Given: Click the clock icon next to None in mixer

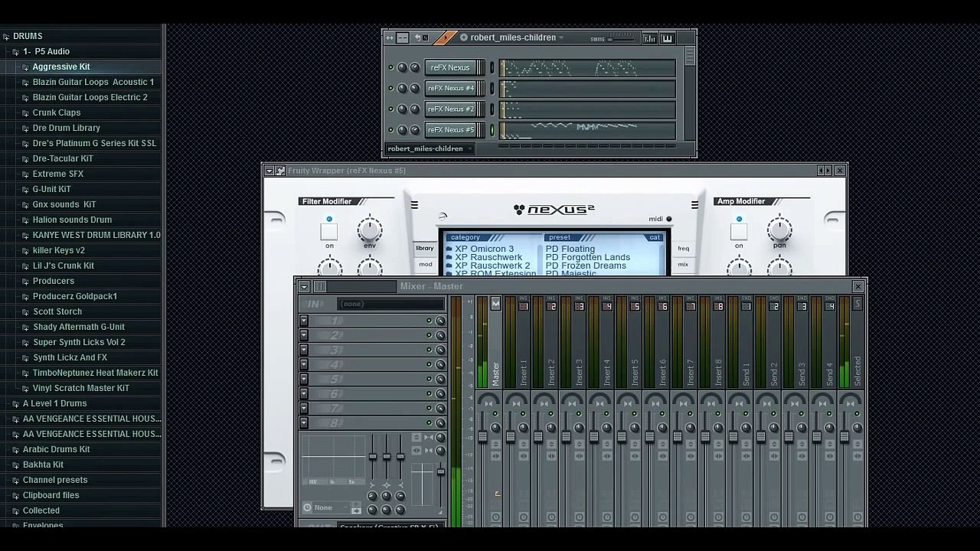Looking at the screenshot, I should [x=307, y=507].
